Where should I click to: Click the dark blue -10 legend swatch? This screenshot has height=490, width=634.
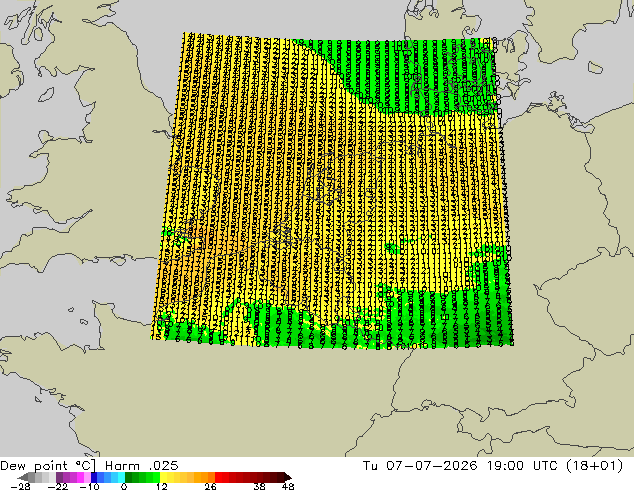[94, 477]
